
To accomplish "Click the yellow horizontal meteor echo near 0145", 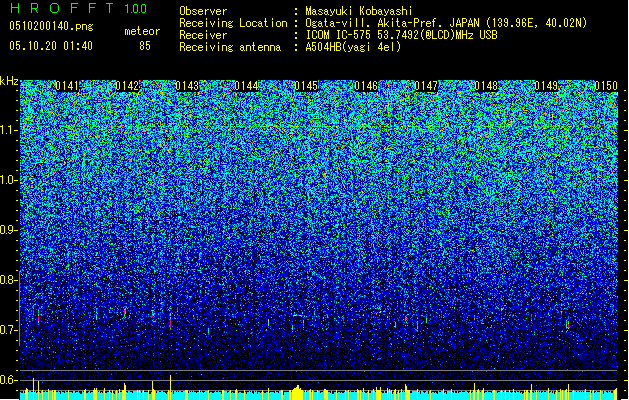I will click(297, 316).
